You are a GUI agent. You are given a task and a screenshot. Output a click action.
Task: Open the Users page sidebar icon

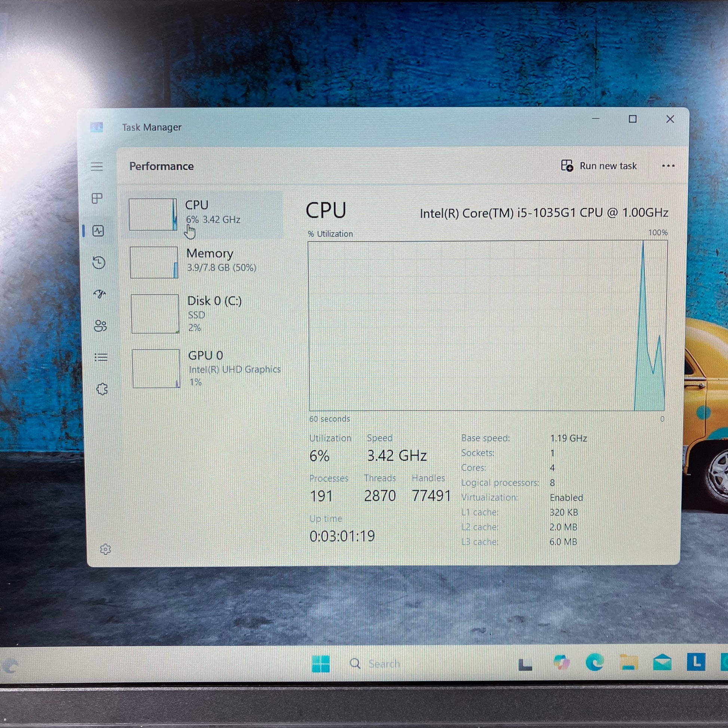100,325
